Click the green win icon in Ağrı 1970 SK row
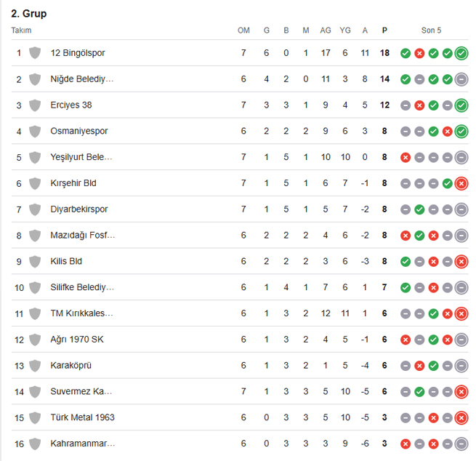Image resolution: width=476 pixels, height=461 pixels. (x=434, y=340)
